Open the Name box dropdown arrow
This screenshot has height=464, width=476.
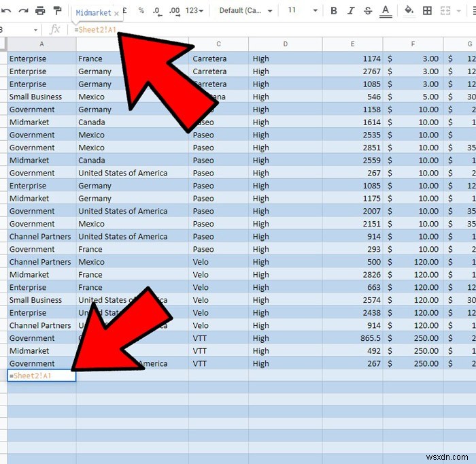(x=35, y=30)
